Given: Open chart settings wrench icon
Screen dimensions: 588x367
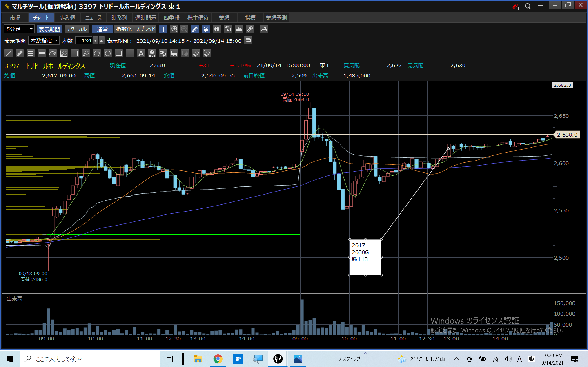Looking at the screenshot, I should pos(250,29).
